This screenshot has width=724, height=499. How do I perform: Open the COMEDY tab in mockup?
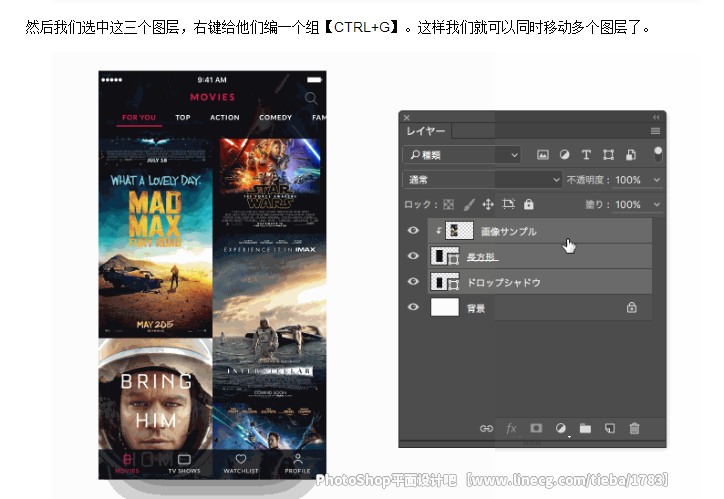[275, 118]
